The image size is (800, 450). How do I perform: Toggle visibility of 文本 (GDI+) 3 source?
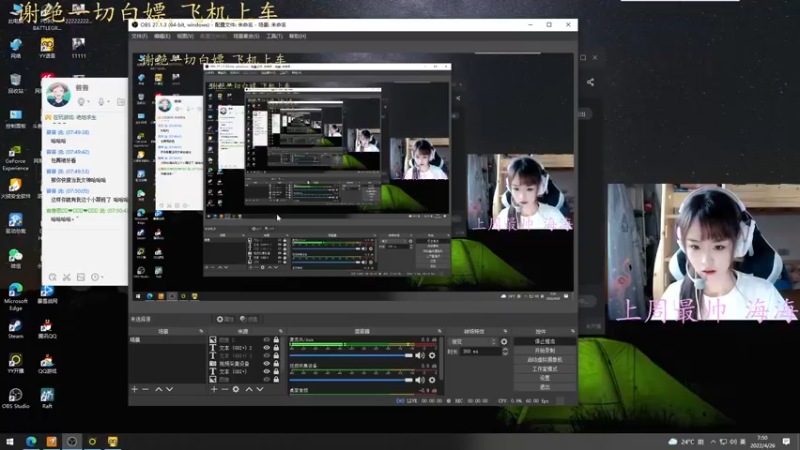(266, 356)
